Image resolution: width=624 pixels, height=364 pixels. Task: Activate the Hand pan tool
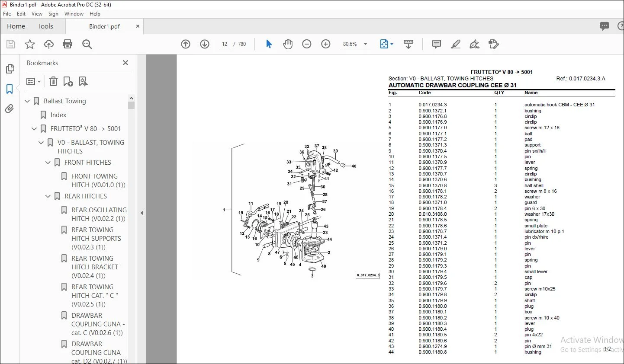pos(288,44)
